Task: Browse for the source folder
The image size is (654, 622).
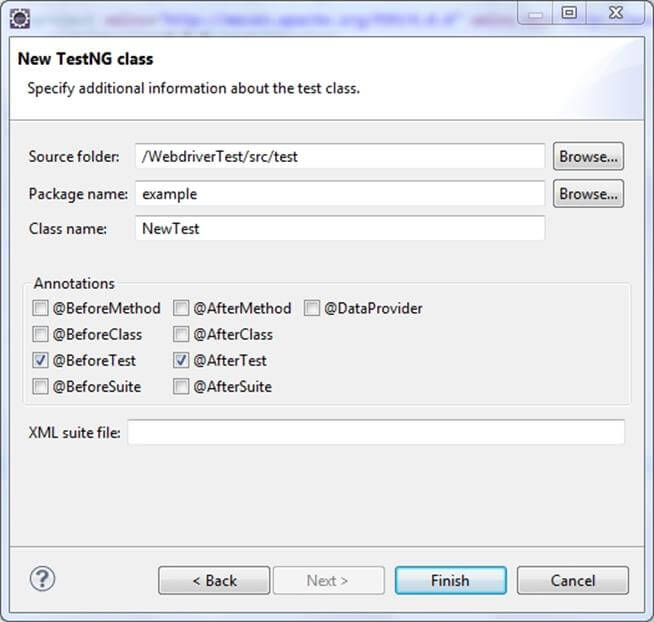Action: pos(589,156)
